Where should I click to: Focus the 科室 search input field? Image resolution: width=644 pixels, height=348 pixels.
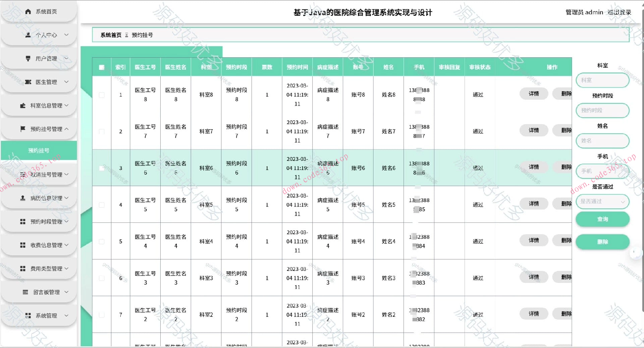coord(602,80)
